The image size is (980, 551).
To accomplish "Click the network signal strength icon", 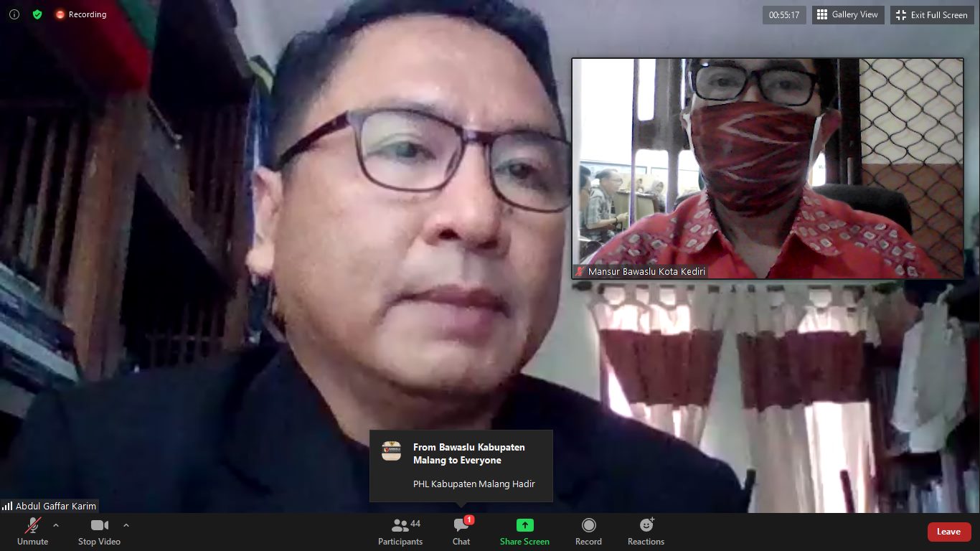I will point(7,506).
